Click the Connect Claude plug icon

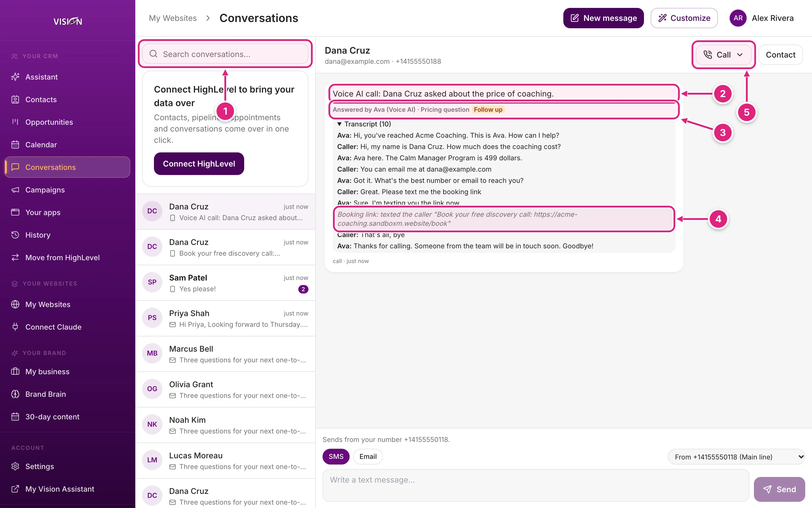point(15,327)
